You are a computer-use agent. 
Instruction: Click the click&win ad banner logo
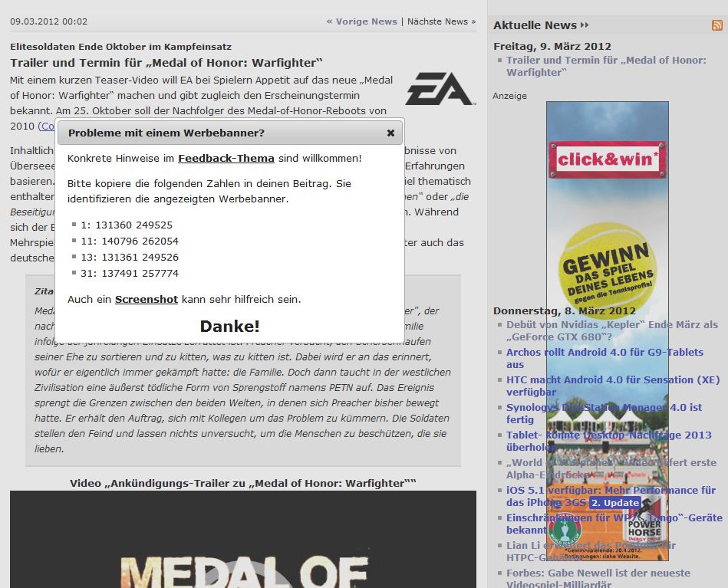click(x=608, y=159)
